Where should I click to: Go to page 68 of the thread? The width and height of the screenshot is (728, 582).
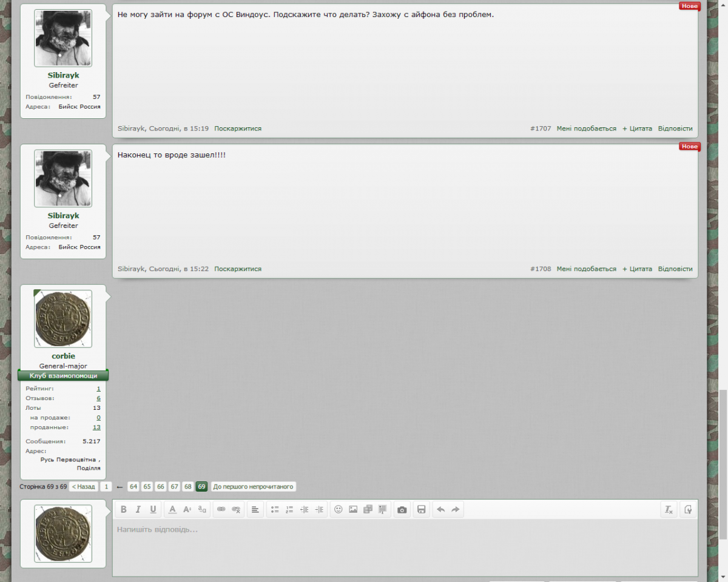tap(188, 487)
